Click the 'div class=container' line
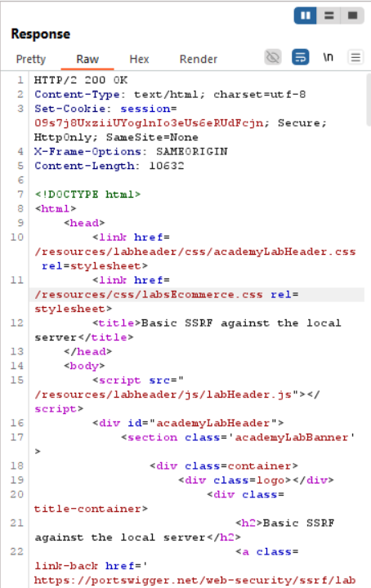Screen dimensions: 371x588 tap(224, 465)
